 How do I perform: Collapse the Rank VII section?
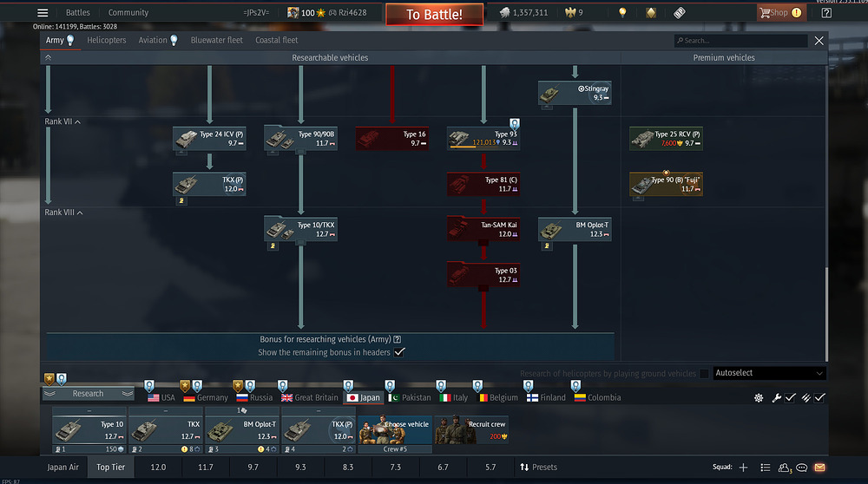(x=77, y=121)
